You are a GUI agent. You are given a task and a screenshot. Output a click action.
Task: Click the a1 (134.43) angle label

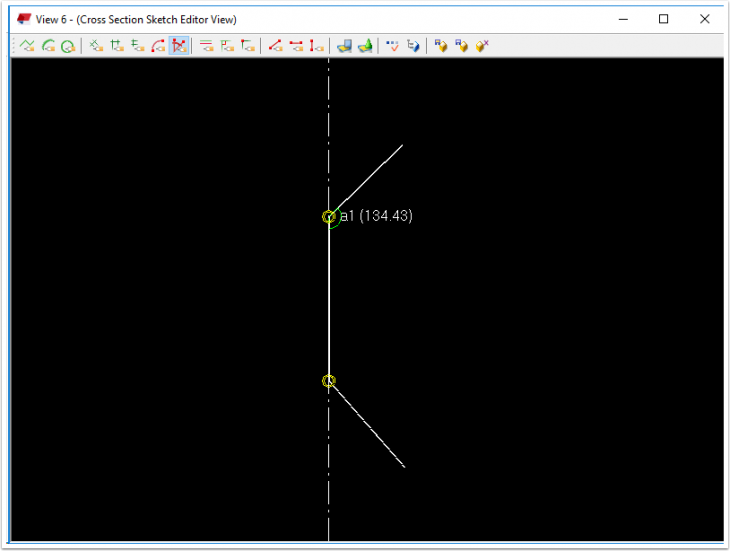tap(376, 216)
